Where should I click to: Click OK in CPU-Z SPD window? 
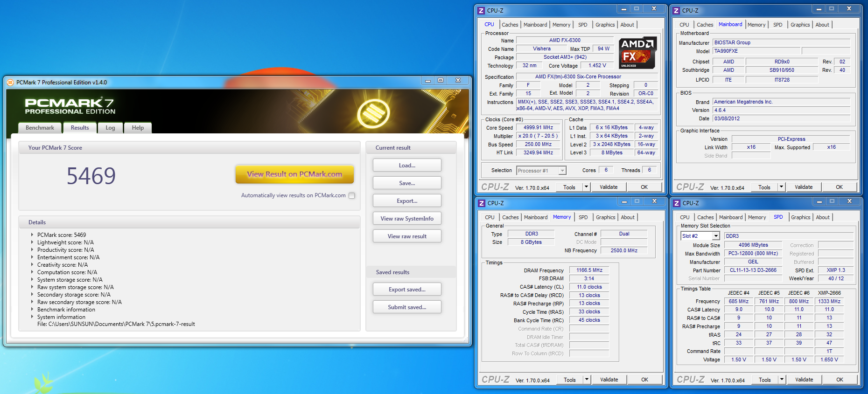(840, 380)
